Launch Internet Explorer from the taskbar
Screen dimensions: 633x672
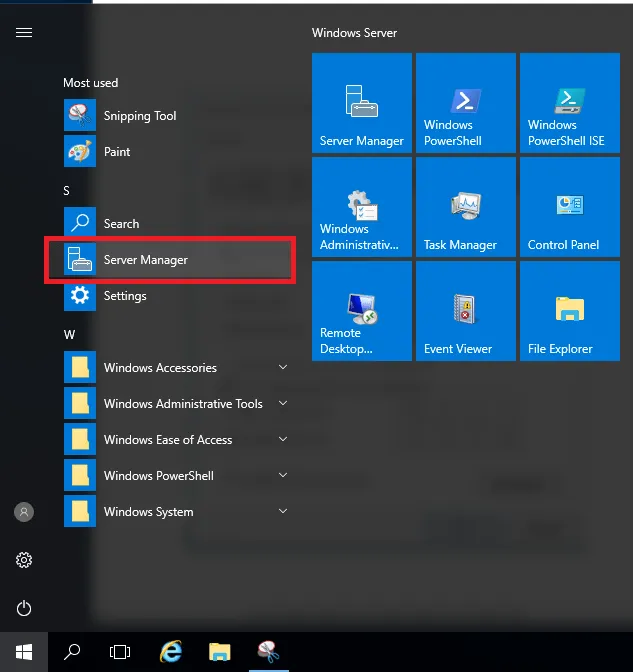171,652
